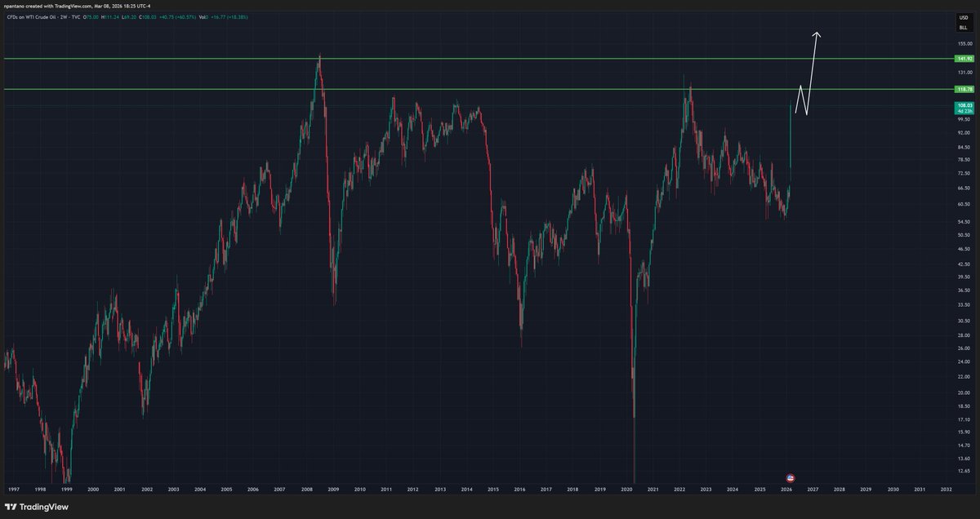Click the 2020 label on time axis

pyautogui.click(x=626, y=490)
